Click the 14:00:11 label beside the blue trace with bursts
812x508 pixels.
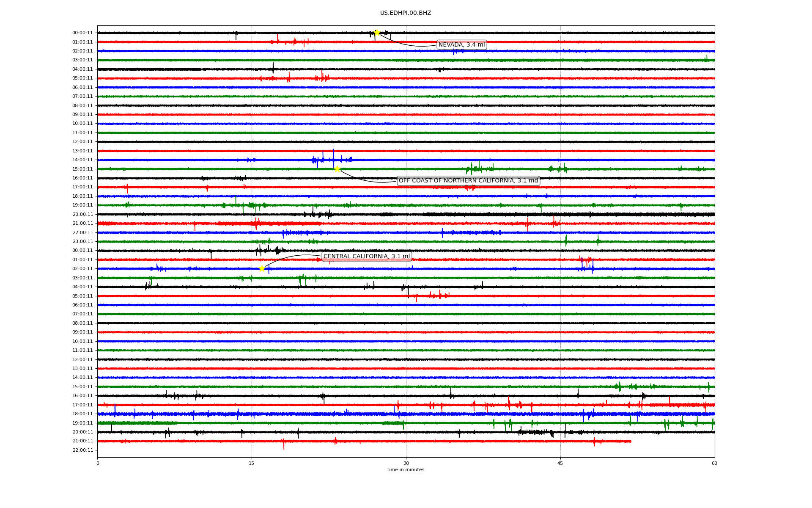82,160
